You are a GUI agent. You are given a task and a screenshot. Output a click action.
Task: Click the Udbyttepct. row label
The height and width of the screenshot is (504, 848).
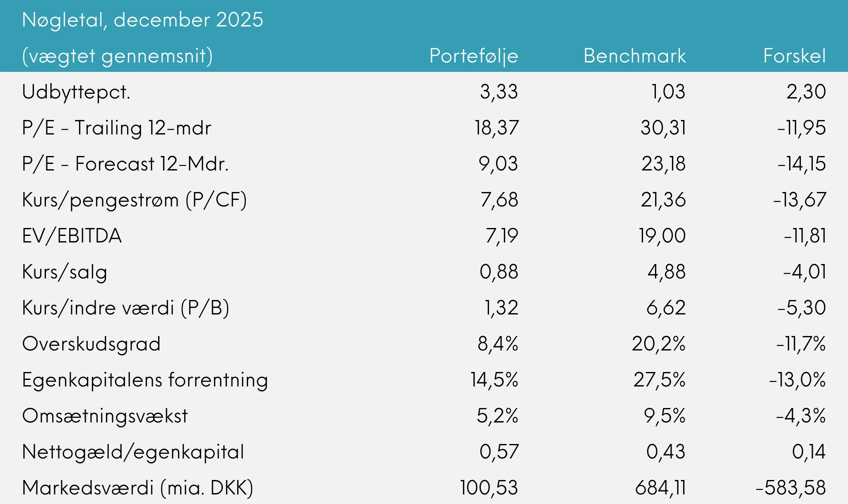[x=76, y=92]
